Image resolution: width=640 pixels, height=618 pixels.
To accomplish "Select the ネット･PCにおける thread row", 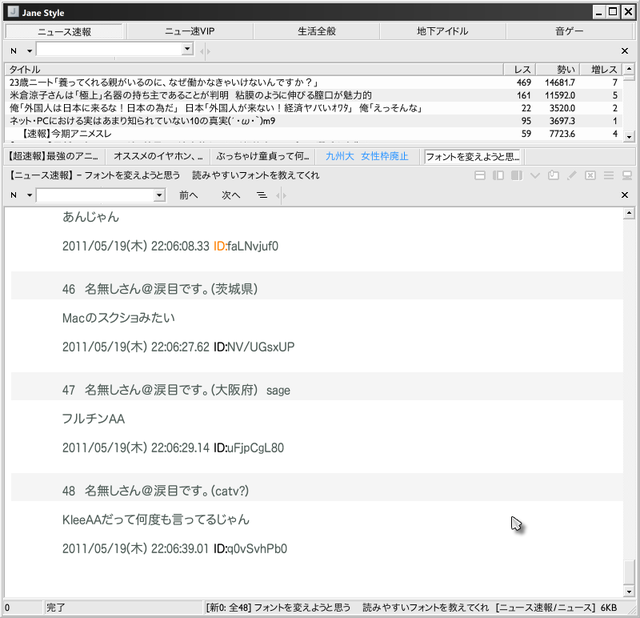I will (x=313, y=121).
